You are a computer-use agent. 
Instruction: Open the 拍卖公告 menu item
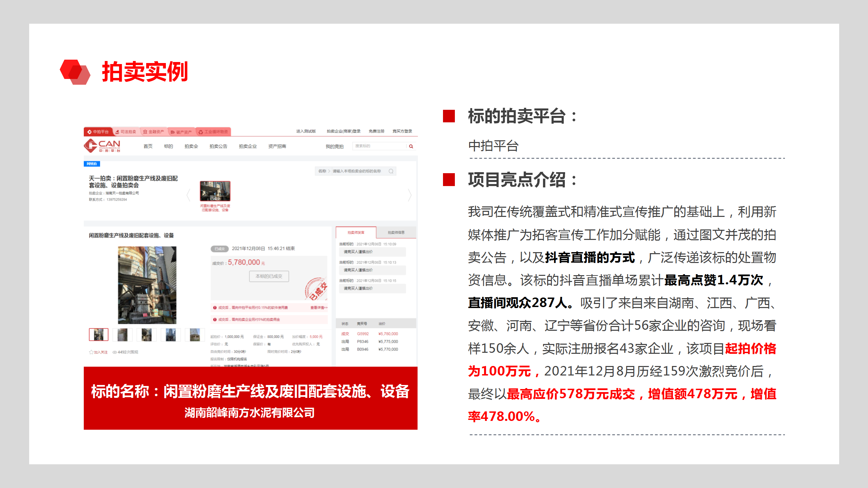pyautogui.click(x=218, y=146)
